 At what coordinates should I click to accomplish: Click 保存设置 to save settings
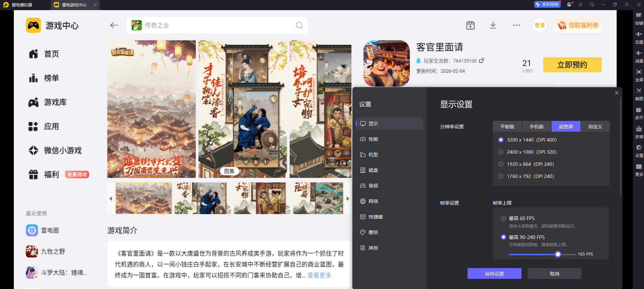494,273
